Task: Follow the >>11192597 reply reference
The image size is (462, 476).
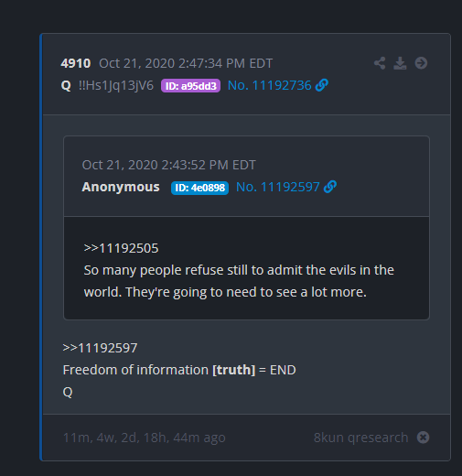Action: pos(100,348)
